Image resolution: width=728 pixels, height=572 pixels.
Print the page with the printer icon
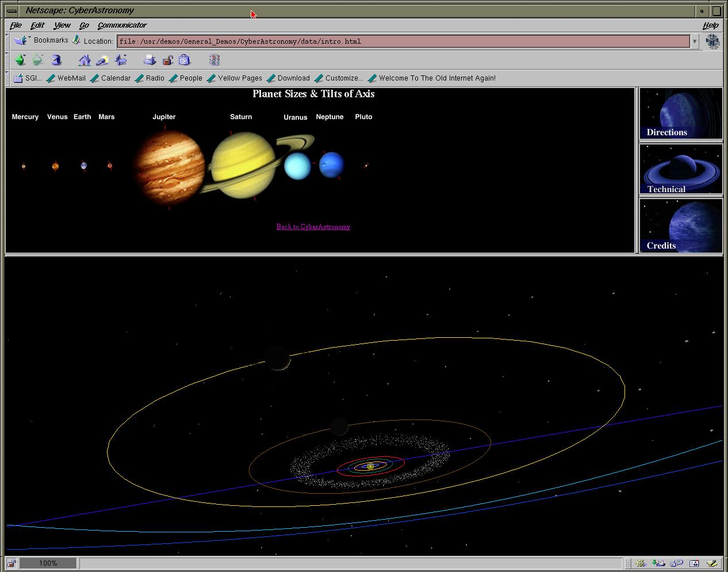pos(150,60)
